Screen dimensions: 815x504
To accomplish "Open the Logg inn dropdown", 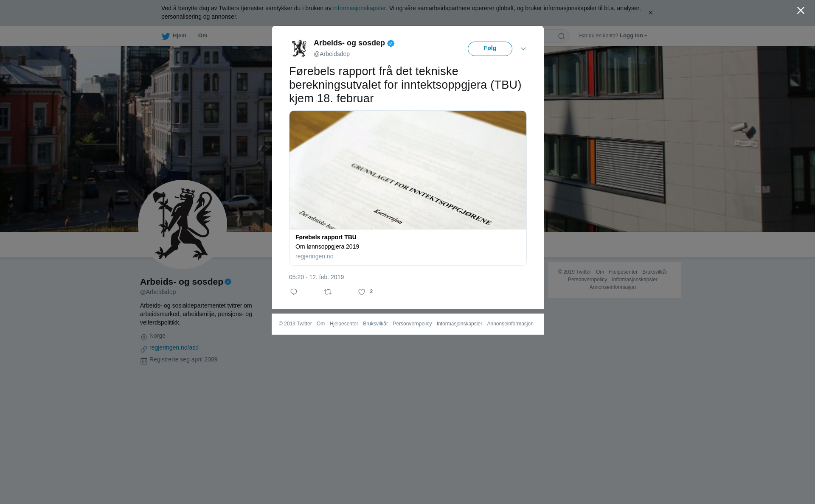I will click(633, 36).
